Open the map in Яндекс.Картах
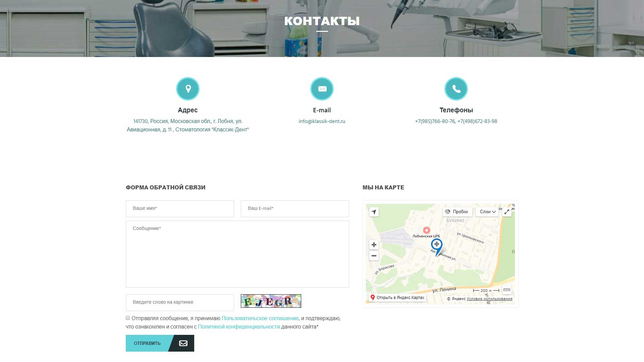This screenshot has width=644, height=362. coord(397,298)
